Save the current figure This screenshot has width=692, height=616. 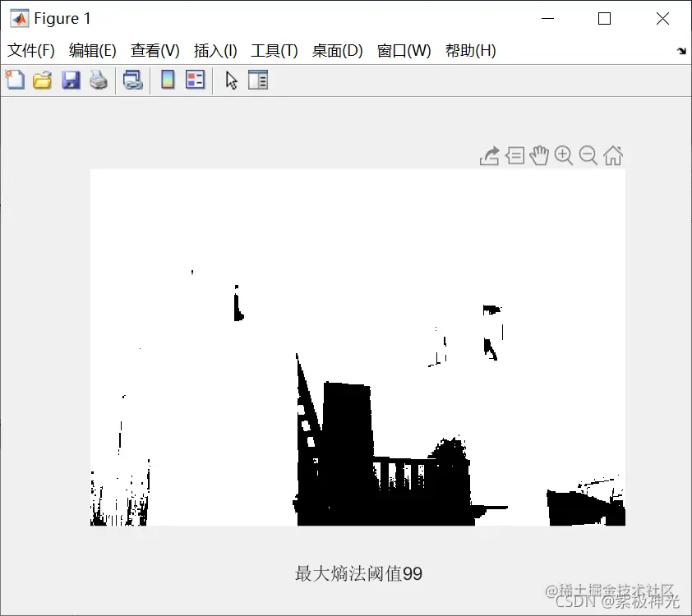[70, 80]
